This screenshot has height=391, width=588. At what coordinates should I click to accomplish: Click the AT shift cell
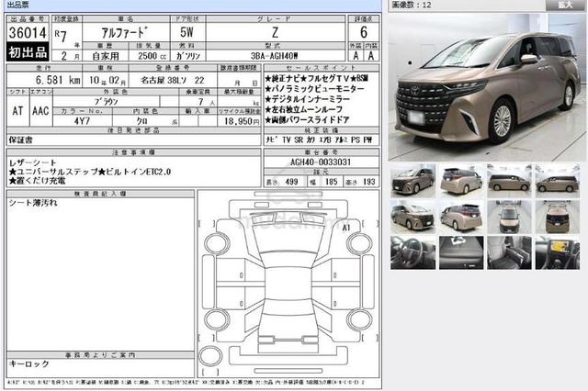tap(17, 111)
